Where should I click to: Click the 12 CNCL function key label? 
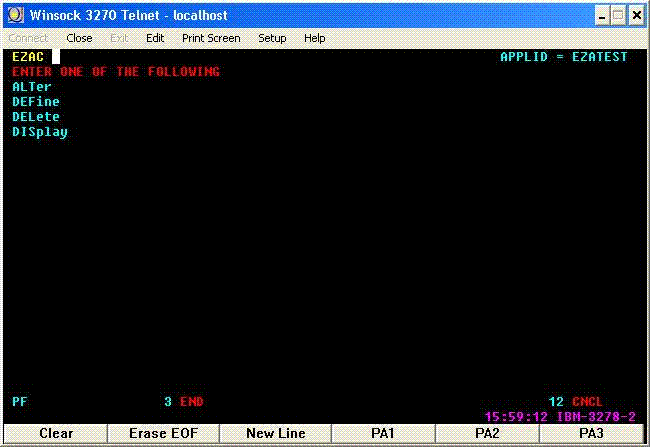pyautogui.click(x=576, y=402)
